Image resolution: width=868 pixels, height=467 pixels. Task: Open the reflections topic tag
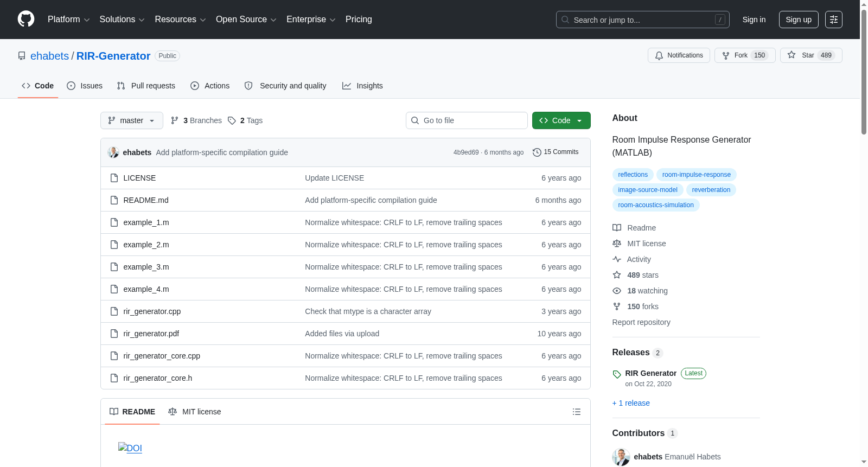(x=633, y=175)
